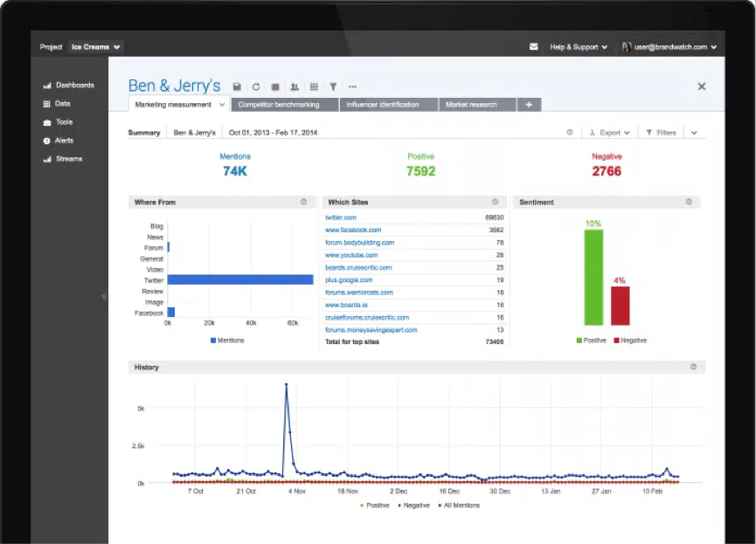Click the people share icon in toolbar

point(295,86)
